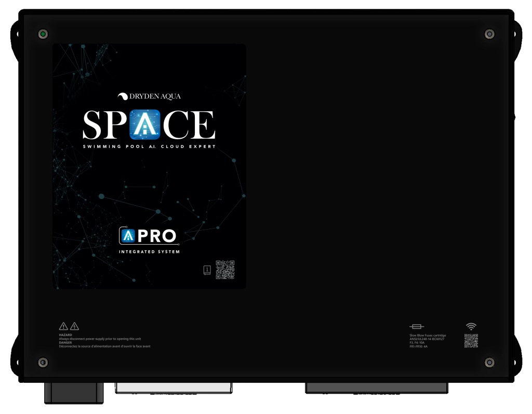The height and width of the screenshot is (414, 532).
Task: Click the 'ANSI/UL248-14 IEC60127' text
Action: coord(427,339)
